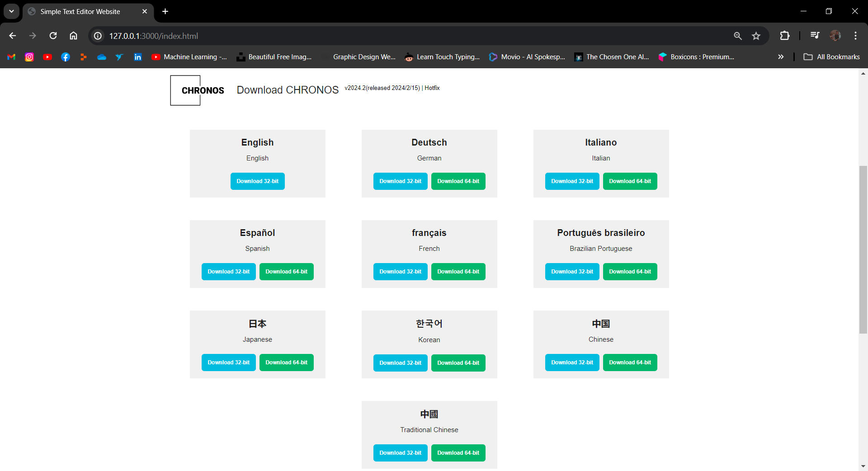This screenshot has height=471, width=868.
Task: Download Deutsch 32-bit version
Action: (x=401, y=181)
